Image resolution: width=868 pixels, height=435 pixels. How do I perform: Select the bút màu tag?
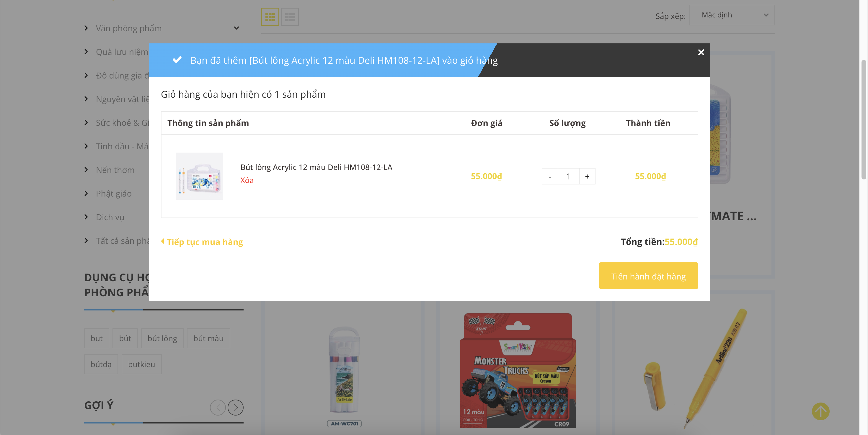coord(208,338)
